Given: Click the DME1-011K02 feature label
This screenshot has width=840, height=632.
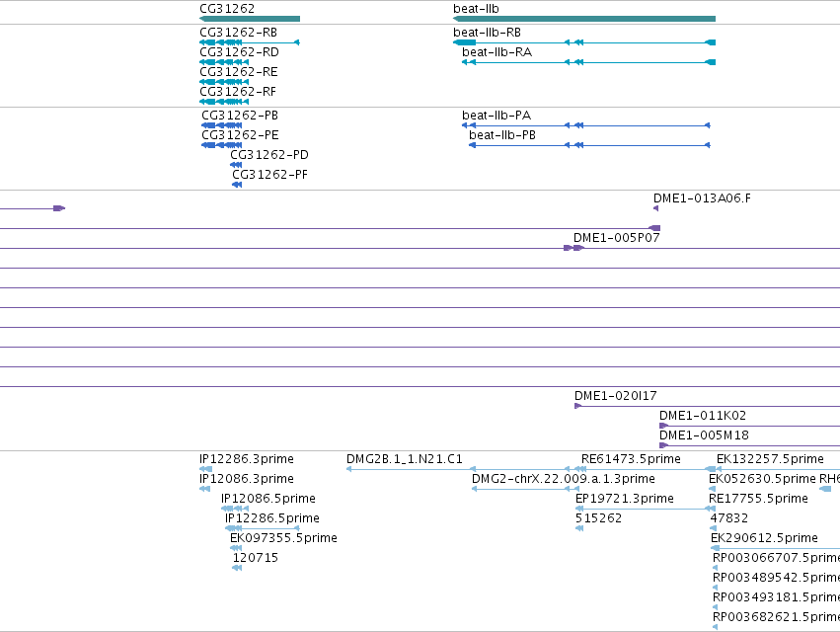Looking at the screenshot, I should (703, 416).
